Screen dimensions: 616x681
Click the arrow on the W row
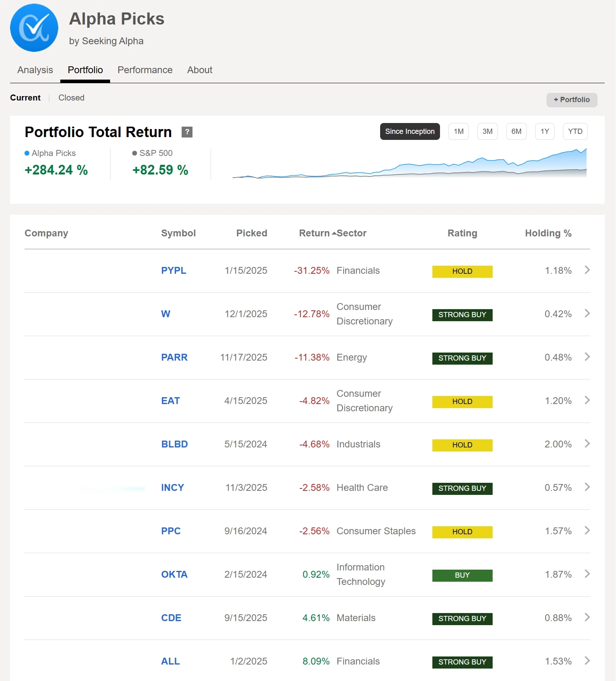[587, 314]
